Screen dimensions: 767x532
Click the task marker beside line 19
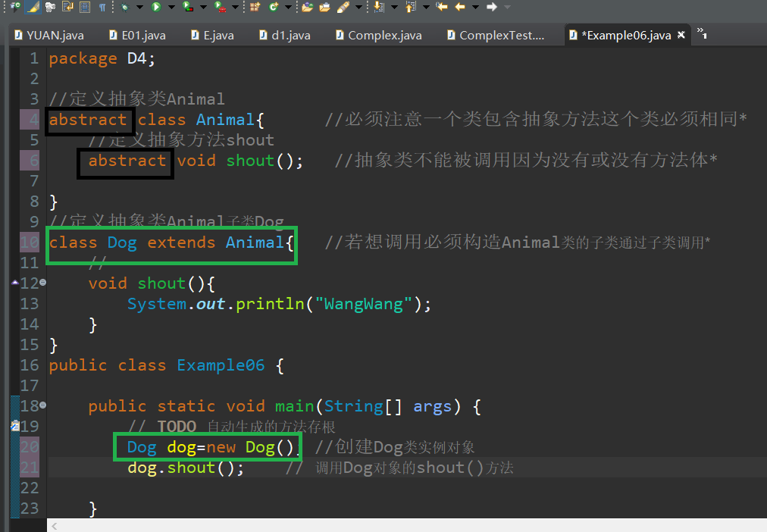(14, 425)
